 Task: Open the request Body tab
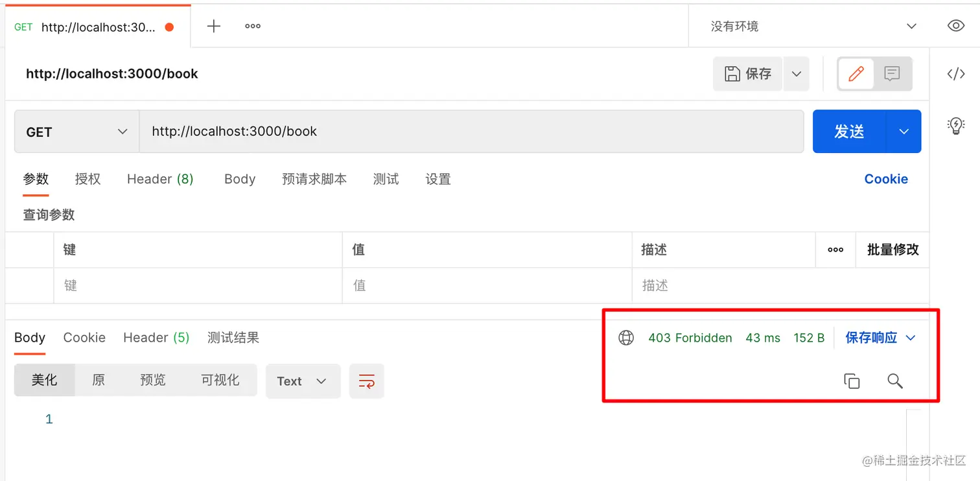click(240, 179)
